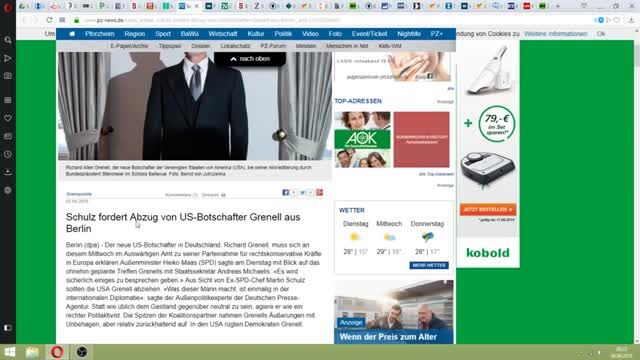The height and width of the screenshot is (360, 640).
Task: View site security padlock information
Action: point(76,20)
